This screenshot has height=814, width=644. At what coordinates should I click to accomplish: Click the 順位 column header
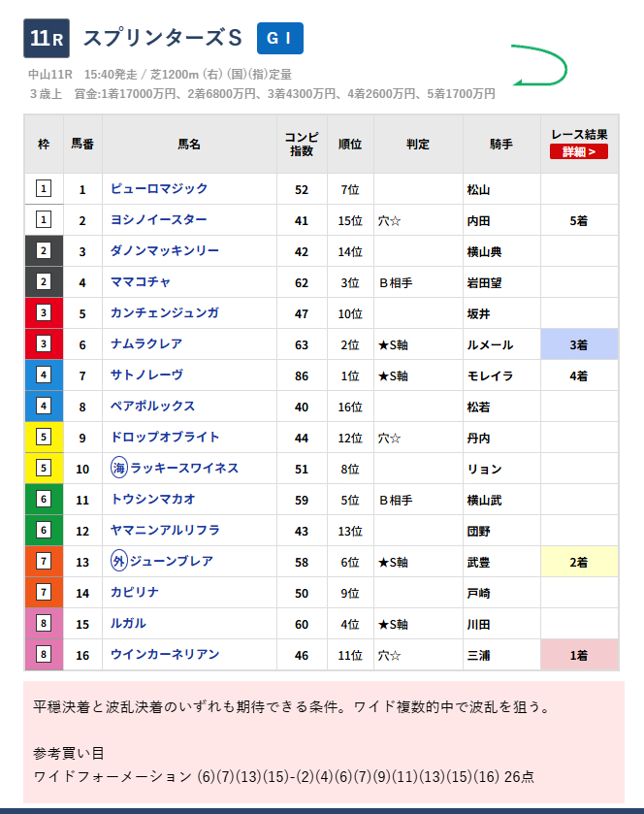[350, 145]
